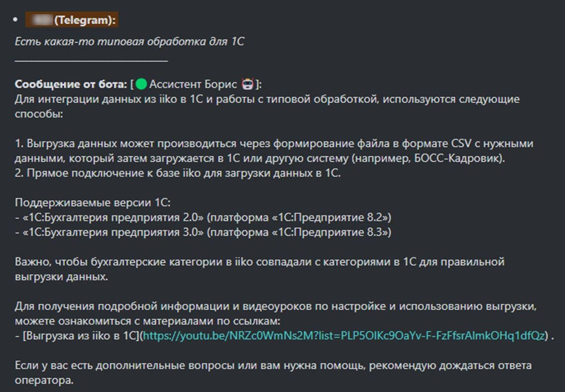Click the bullet point before the sender
The image size is (565, 392).
click(16, 20)
